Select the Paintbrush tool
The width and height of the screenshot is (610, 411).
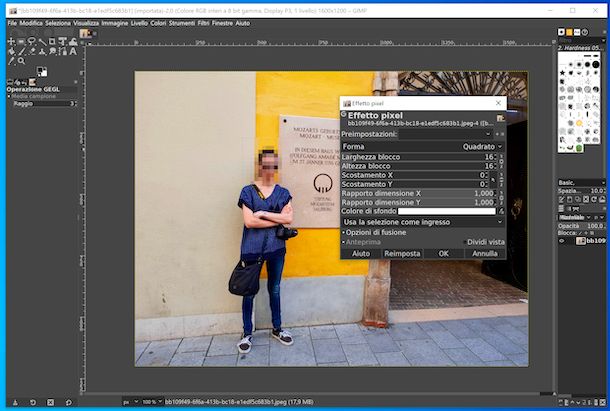click(21, 51)
